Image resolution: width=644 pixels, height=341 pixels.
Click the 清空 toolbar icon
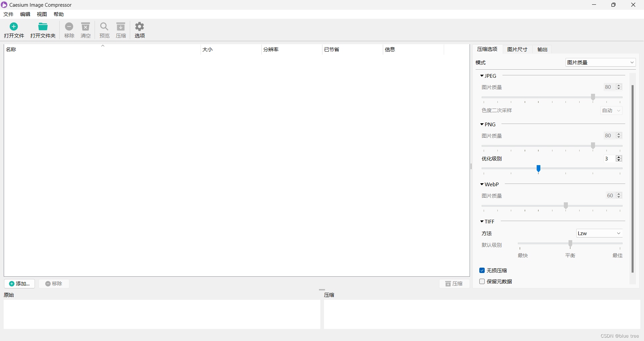[86, 26]
